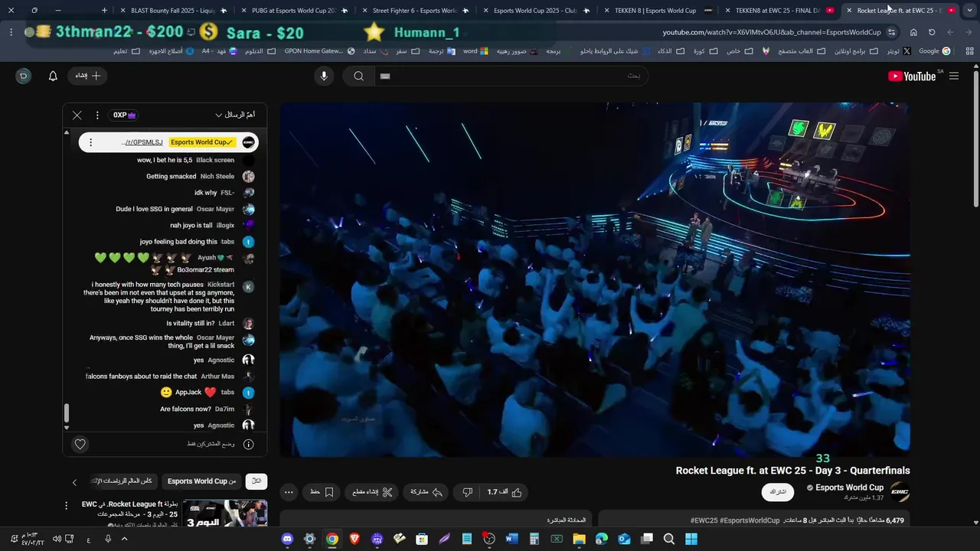Open the GPON Home Gateway bookmark
This screenshot has width=980, height=551.
click(x=319, y=51)
